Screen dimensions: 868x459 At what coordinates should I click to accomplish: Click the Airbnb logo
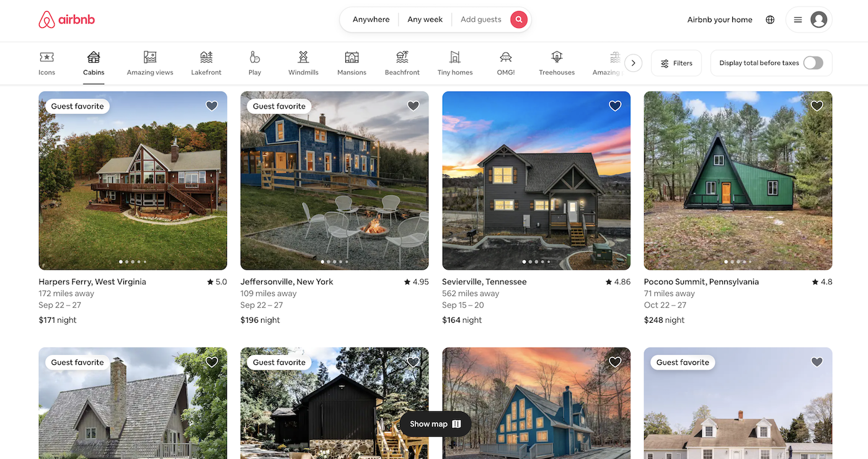click(x=66, y=19)
